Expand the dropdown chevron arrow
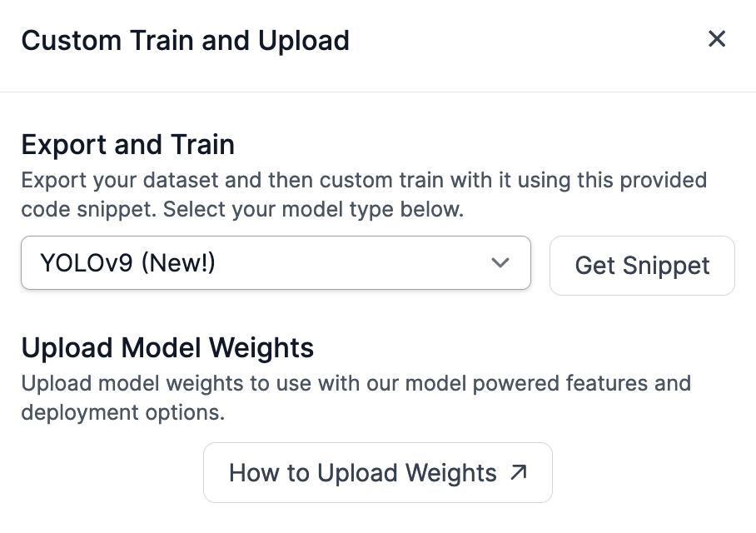Image resolution: width=756 pixels, height=533 pixels. tap(500, 263)
